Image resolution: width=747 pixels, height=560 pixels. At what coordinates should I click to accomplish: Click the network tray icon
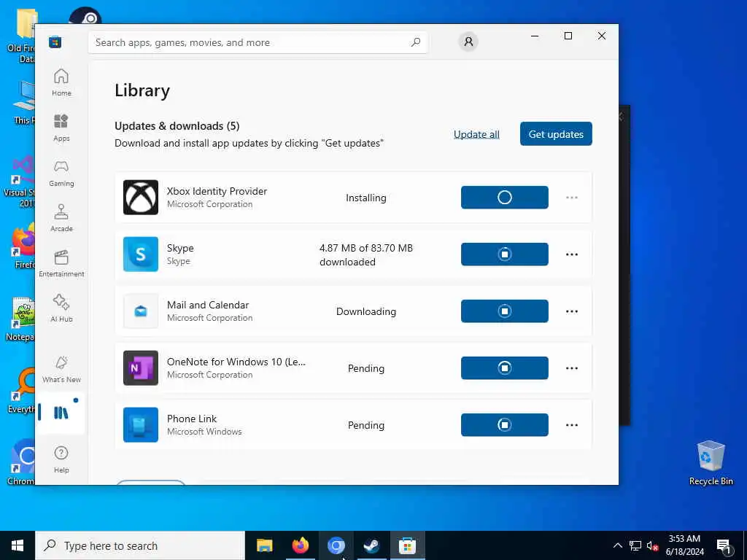pos(635,545)
